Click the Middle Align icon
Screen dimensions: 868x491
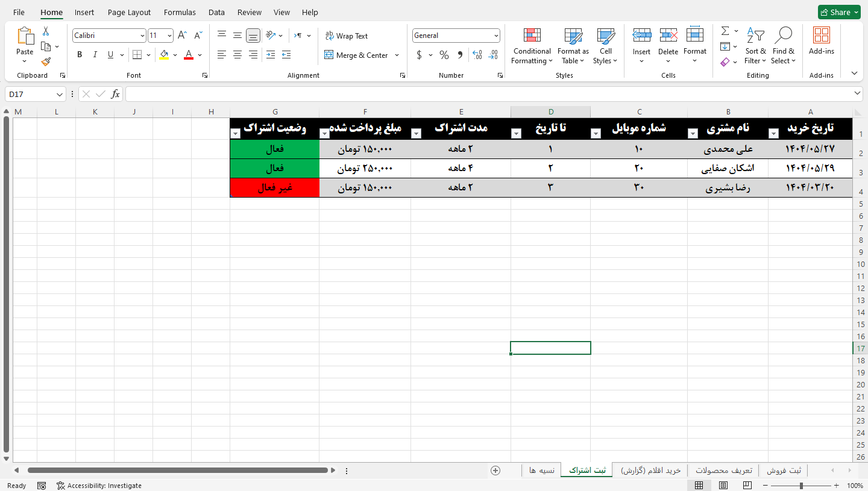tap(237, 36)
